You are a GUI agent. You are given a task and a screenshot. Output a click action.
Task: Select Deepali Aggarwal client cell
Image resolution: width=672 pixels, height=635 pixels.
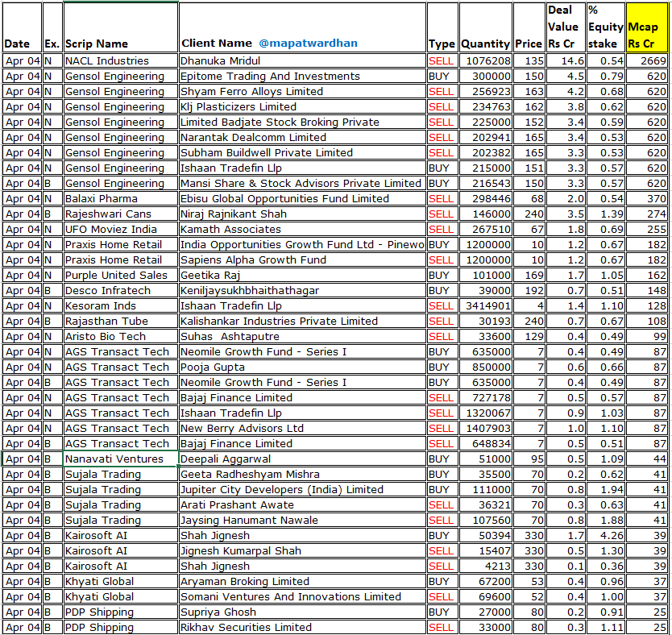tap(302, 459)
